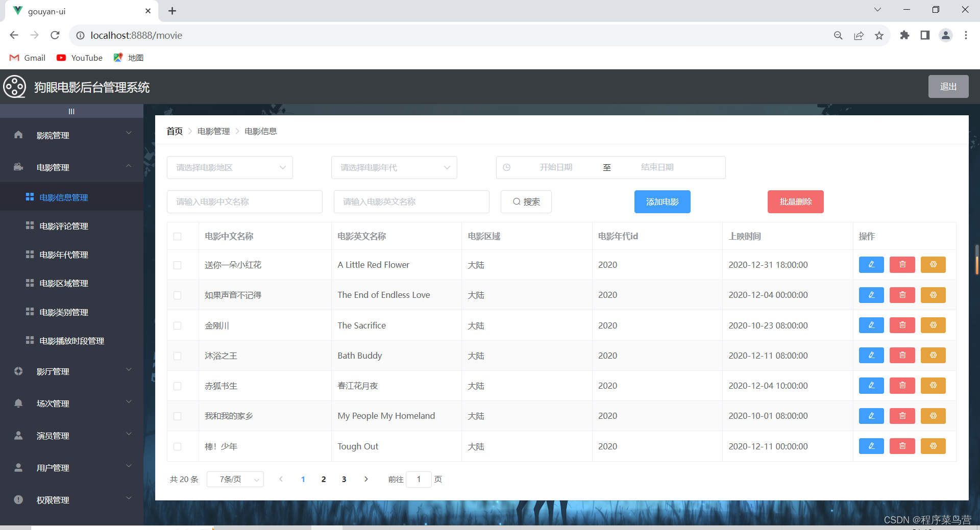Check the box for 送你一朵小红花
The width and height of the screenshot is (980, 530).
[178, 265]
